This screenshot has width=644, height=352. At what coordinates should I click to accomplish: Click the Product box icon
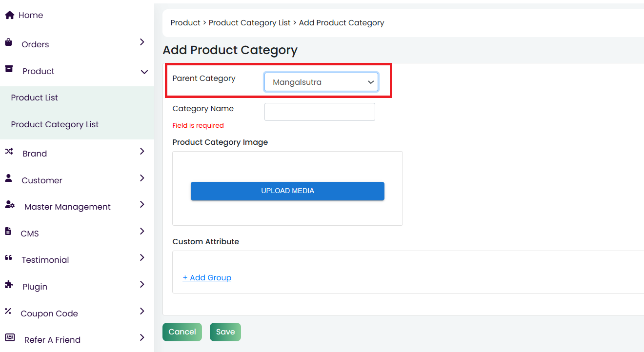tap(9, 69)
